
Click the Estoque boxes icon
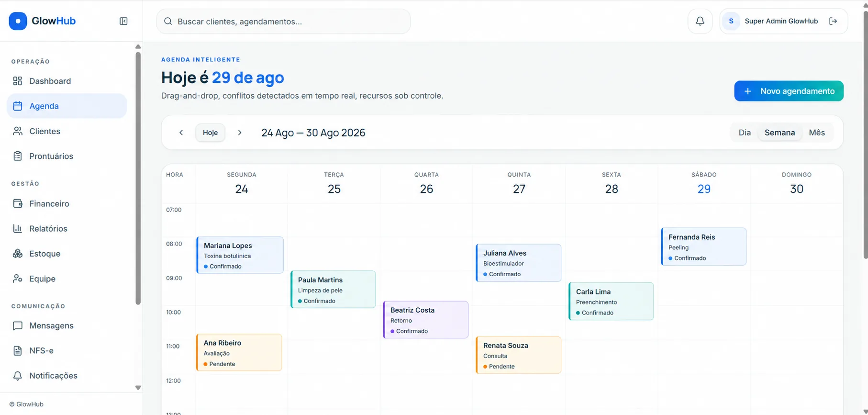tap(18, 254)
